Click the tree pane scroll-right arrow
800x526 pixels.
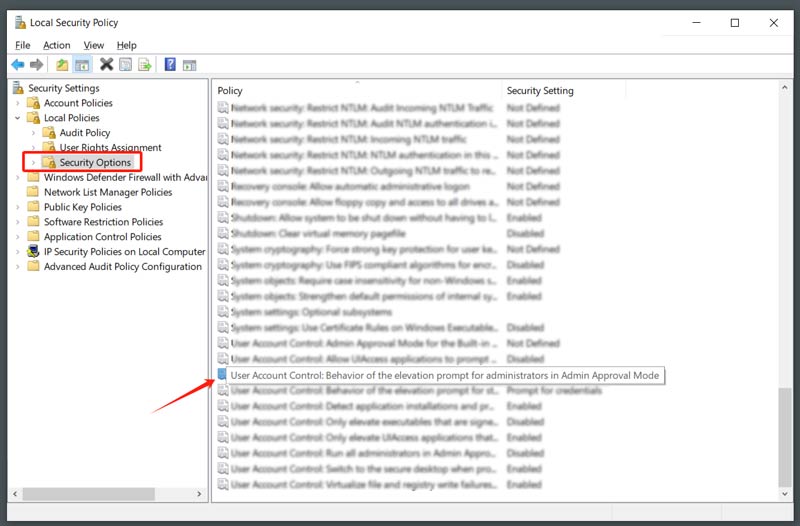coord(199,494)
